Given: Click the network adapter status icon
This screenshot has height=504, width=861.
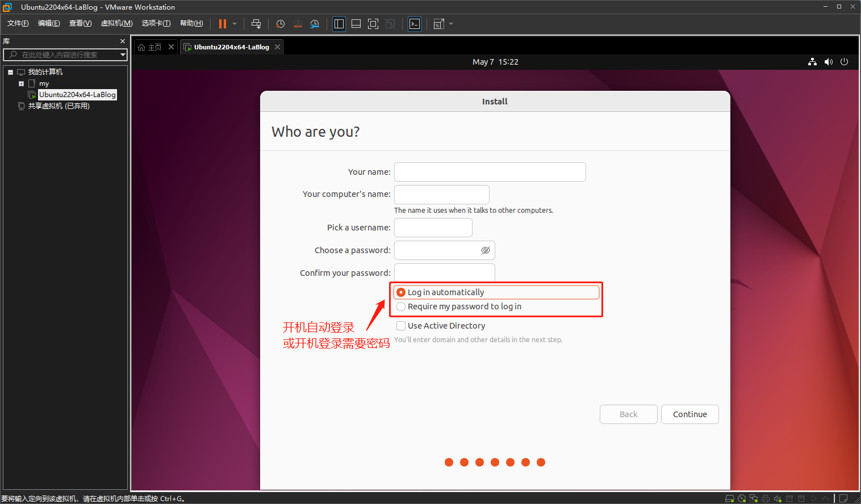Looking at the screenshot, I should tap(754, 498).
